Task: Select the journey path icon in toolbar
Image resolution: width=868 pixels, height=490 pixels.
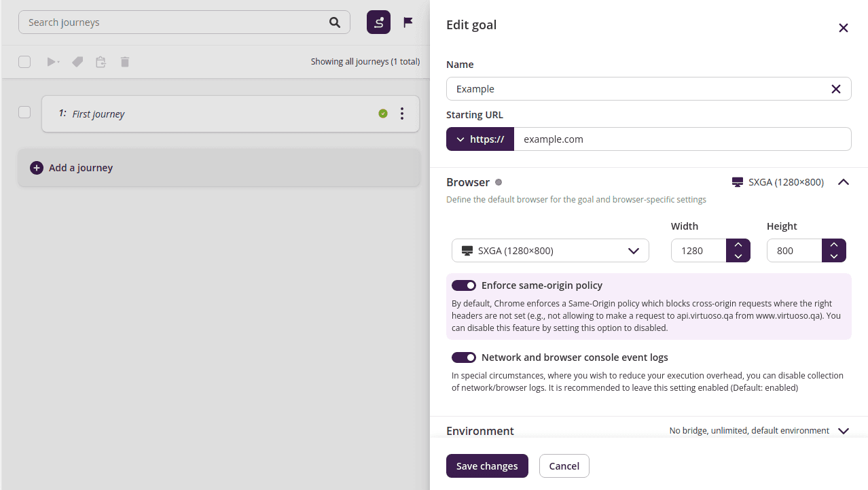Action: point(378,22)
